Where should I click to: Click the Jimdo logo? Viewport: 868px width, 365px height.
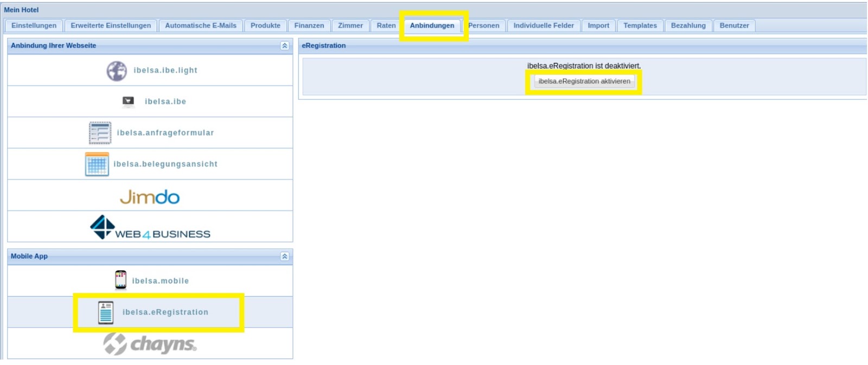coord(150,197)
